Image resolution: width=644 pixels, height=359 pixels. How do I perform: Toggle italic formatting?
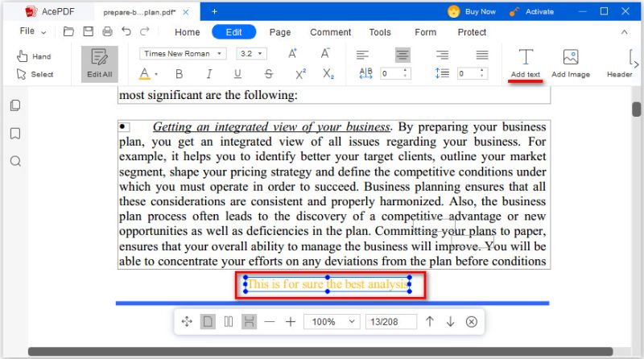[x=209, y=74]
